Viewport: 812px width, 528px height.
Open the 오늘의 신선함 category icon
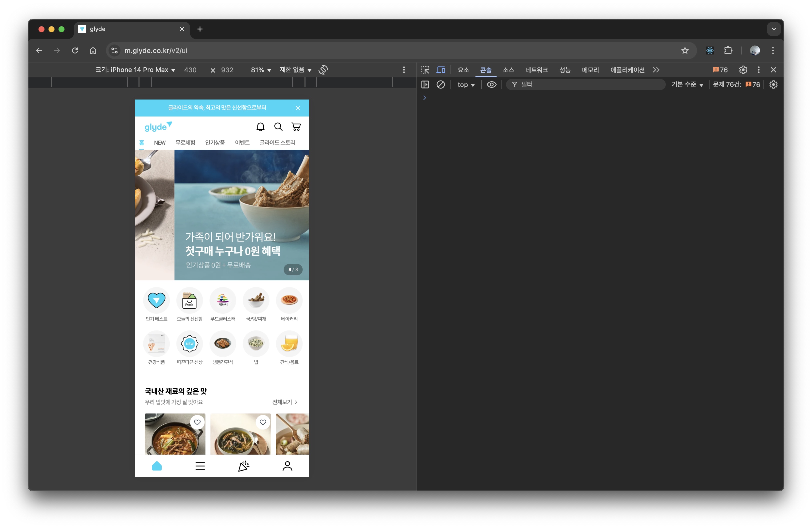coord(189,300)
